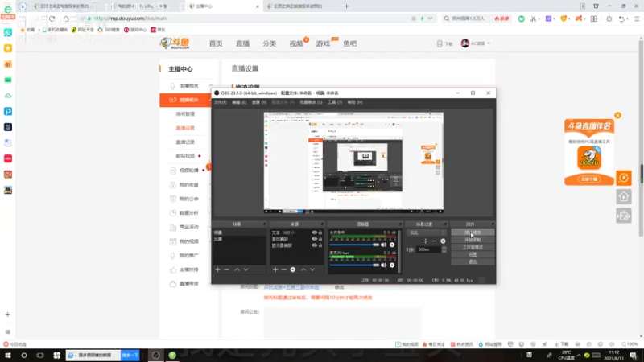Toggle visibility of 文本 (GDI+) source

click(x=314, y=232)
